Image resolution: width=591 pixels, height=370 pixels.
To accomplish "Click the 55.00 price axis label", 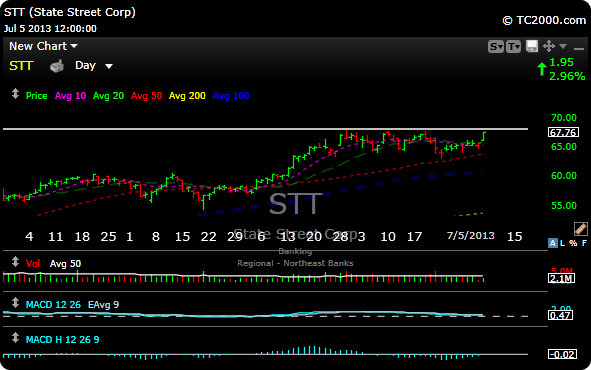I will pyautogui.click(x=564, y=205).
